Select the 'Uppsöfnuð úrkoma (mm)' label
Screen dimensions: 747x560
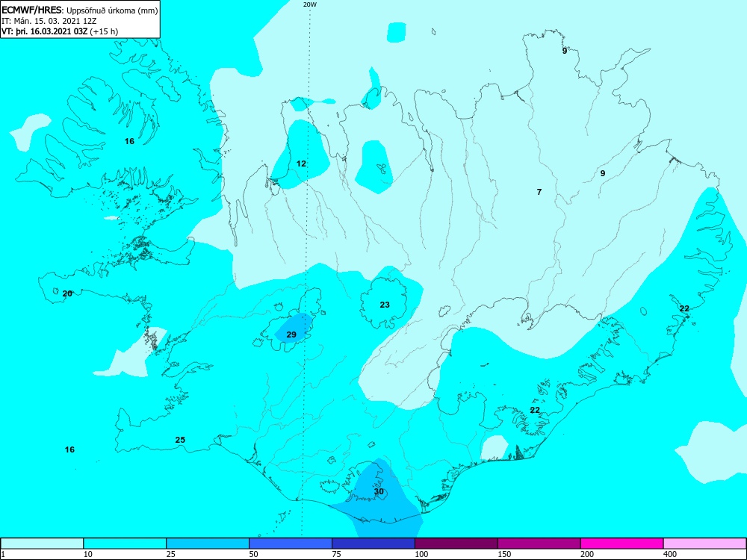pos(112,10)
